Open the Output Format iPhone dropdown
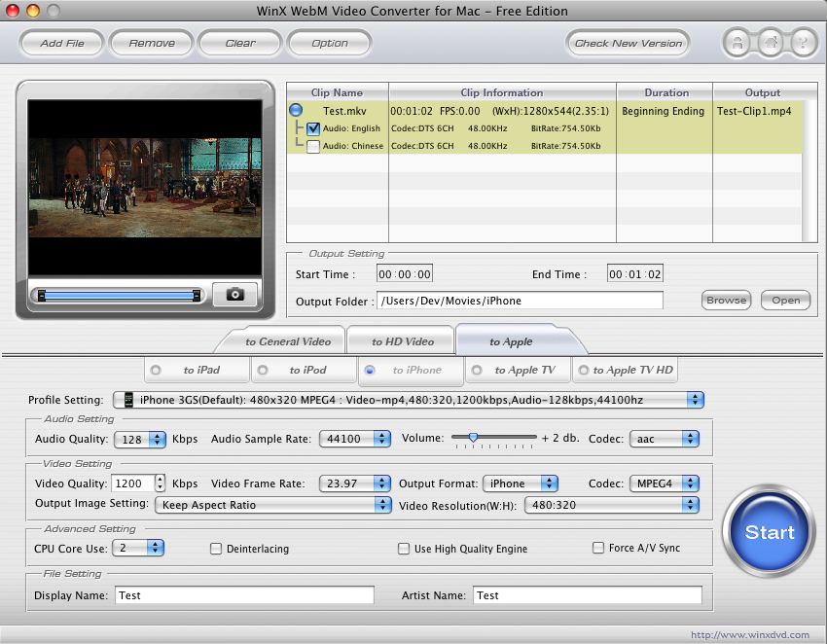 pos(521,483)
